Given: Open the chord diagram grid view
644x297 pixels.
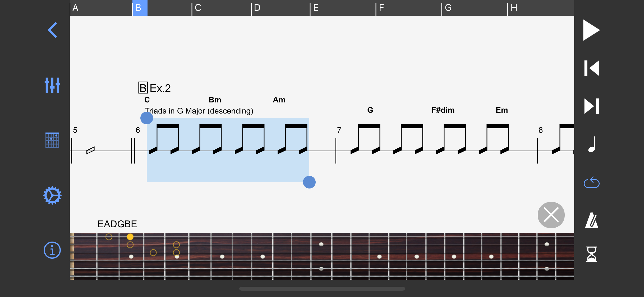Looking at the screenshot, I should [x=52, y=140].
